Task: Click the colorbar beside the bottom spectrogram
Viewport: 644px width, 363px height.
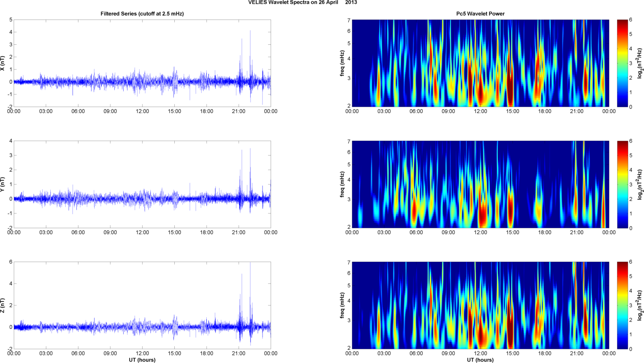Action: tap(623, 305)
